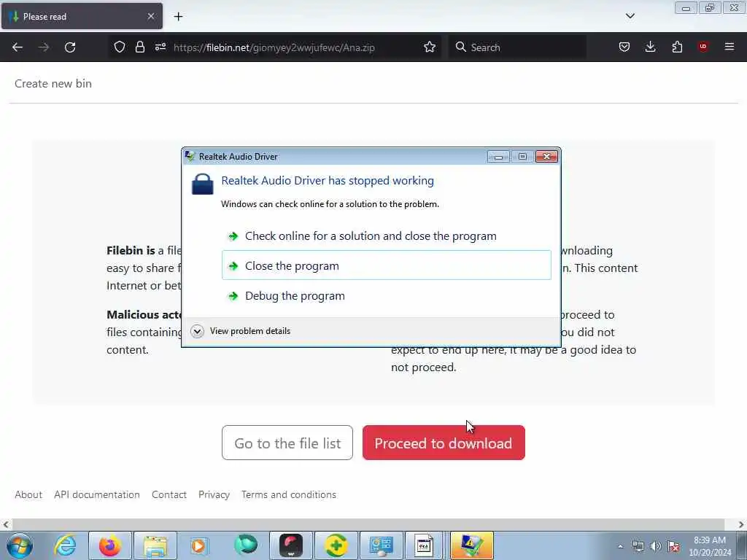747x560 pixels.
Task: Open the API documentation footer link
Action: (x=97, y=495)
